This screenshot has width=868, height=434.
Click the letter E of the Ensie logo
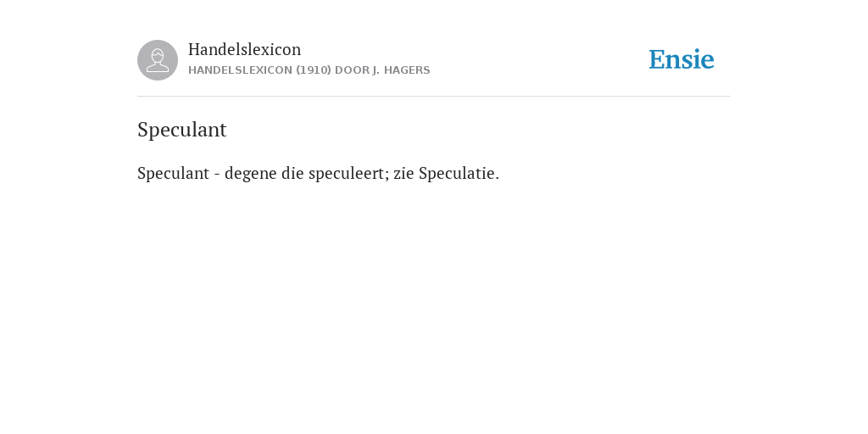click(657, 60)
